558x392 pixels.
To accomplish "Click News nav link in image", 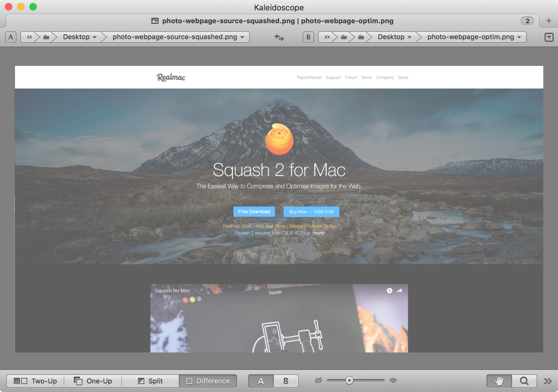I will 366,77.
